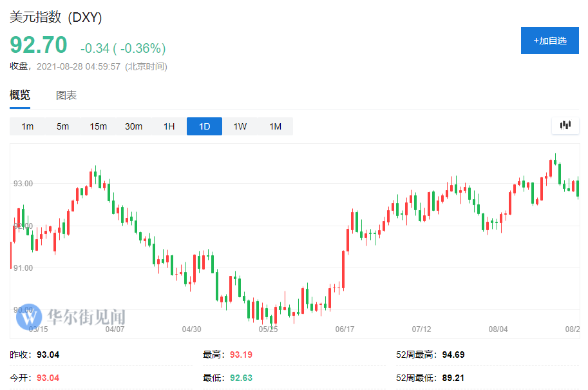Click the 92.70 current price
This screenshot has width=588, height=390.
pyautogui.click(x=38, y=45)
